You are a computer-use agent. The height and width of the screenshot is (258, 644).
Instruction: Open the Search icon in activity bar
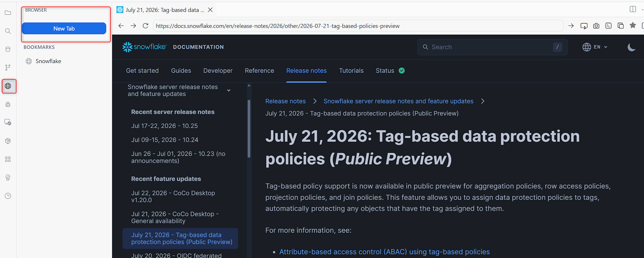point(8,31)
